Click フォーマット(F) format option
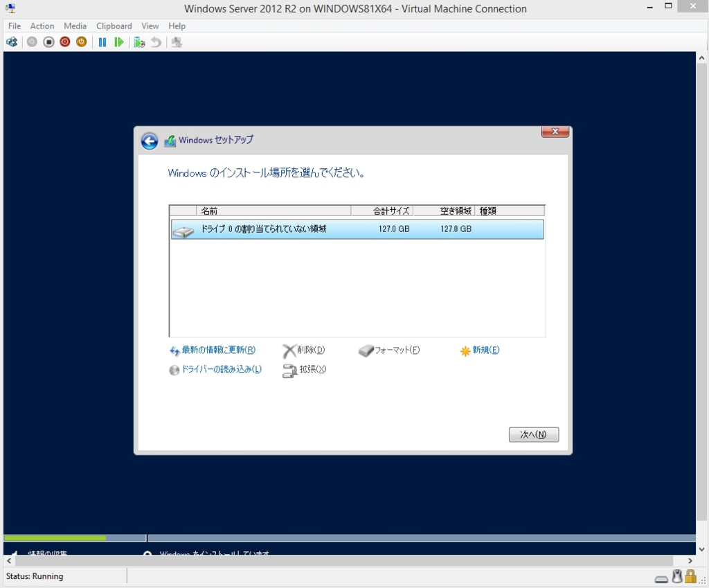Image resolution: width=709 pixels, height=588 pixels. [x=389, y=350]
